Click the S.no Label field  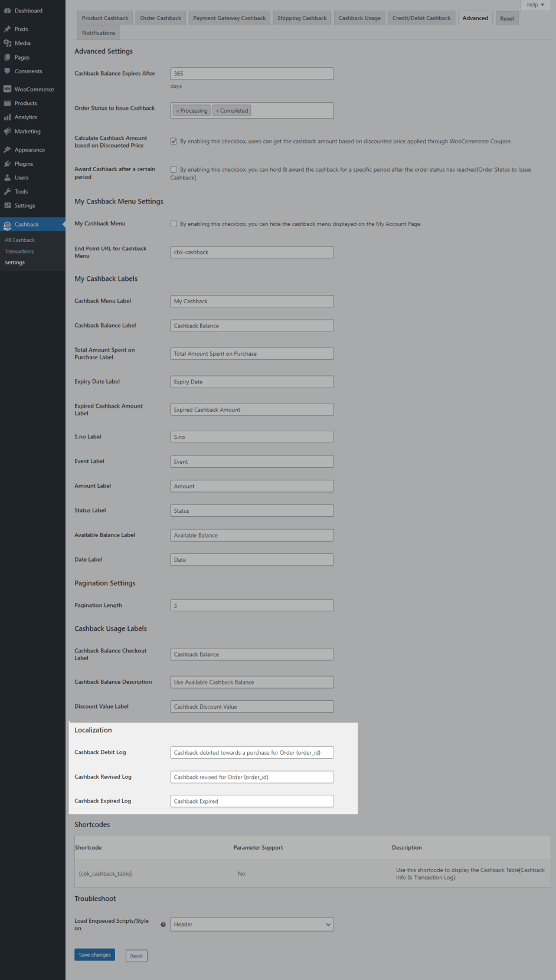pyautogui.click(x=252, y=437)
